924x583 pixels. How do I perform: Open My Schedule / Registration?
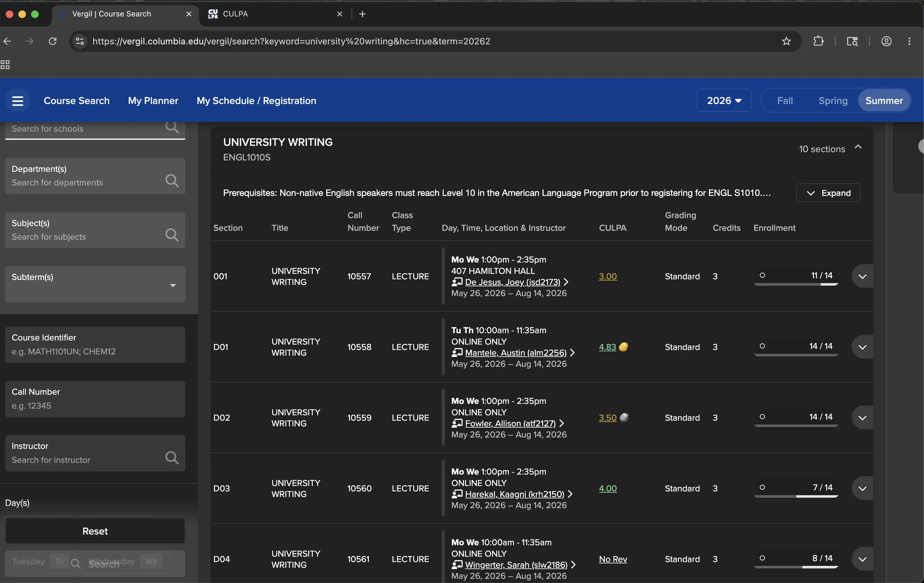coord(256,100)
